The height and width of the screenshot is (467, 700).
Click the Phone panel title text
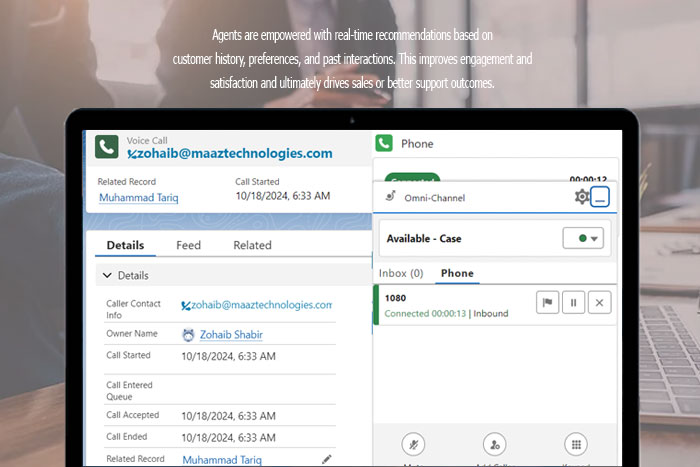[x=417, y=144]
